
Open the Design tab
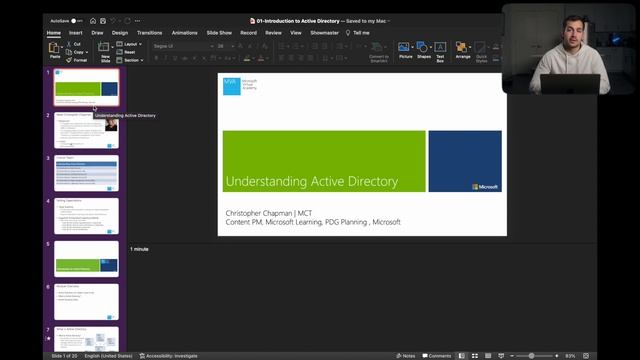click(x=120, y=33)
